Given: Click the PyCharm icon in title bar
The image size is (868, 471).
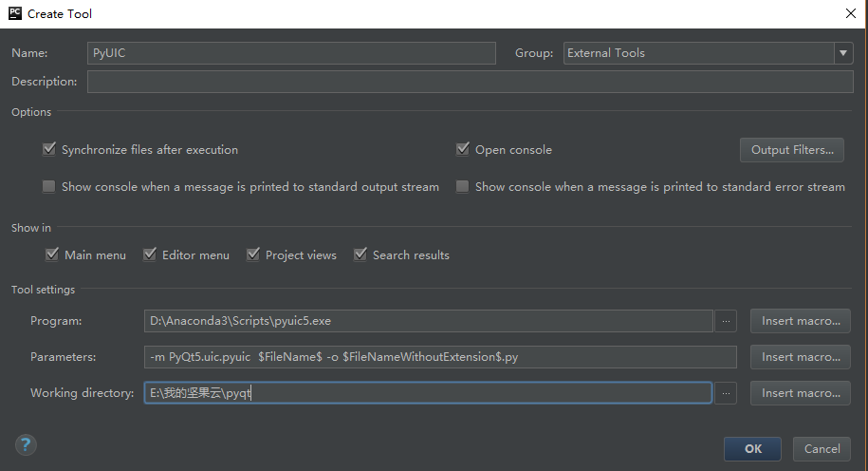Looking at the screenshot, I should click(14, 13).
